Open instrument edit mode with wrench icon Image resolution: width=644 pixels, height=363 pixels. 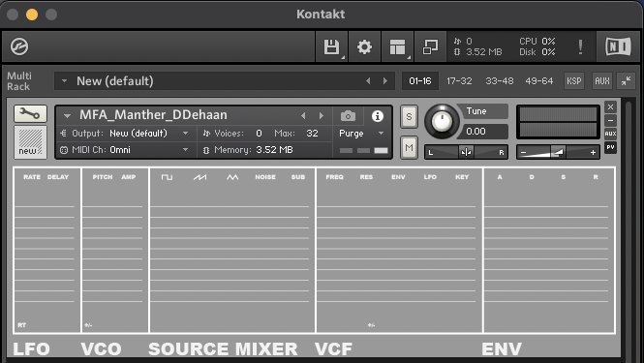[30, 114]
